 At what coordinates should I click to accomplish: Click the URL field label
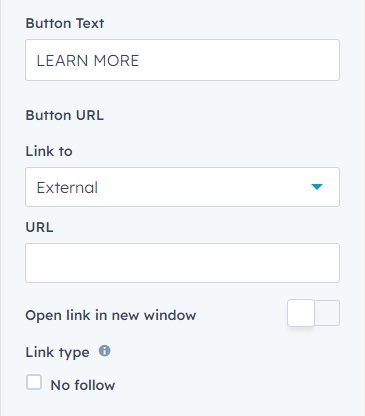39,227
